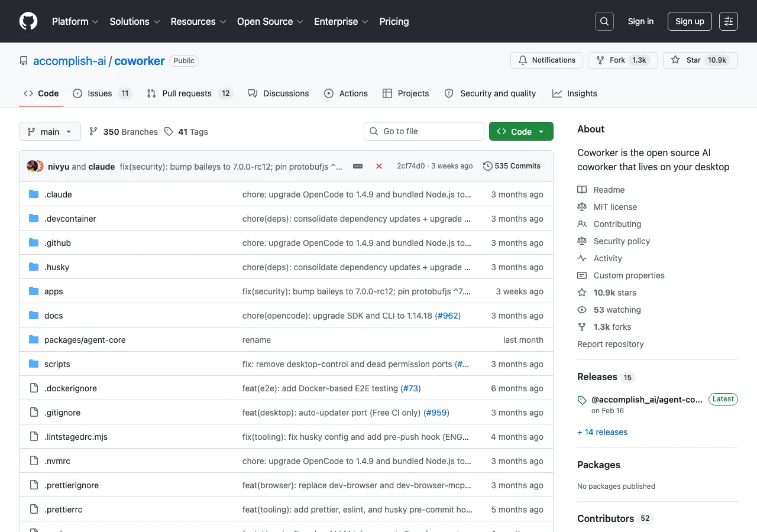Open the .lintstagedrc.mjs file
The height and width of the screenshot is (532, 757).
point(76,437)
